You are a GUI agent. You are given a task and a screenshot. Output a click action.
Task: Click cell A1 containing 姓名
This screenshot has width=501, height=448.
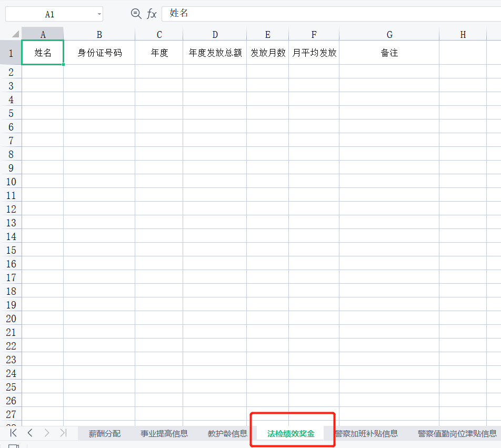click(43, 53)
